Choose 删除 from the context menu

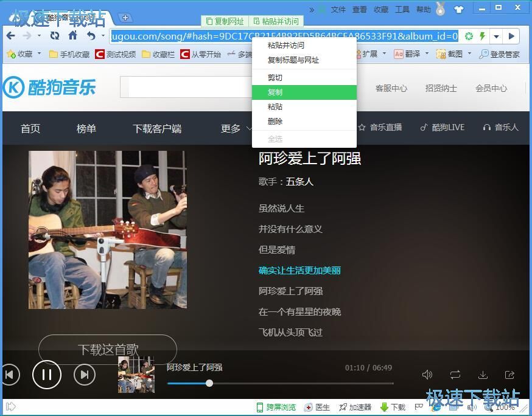coord(304,122)
